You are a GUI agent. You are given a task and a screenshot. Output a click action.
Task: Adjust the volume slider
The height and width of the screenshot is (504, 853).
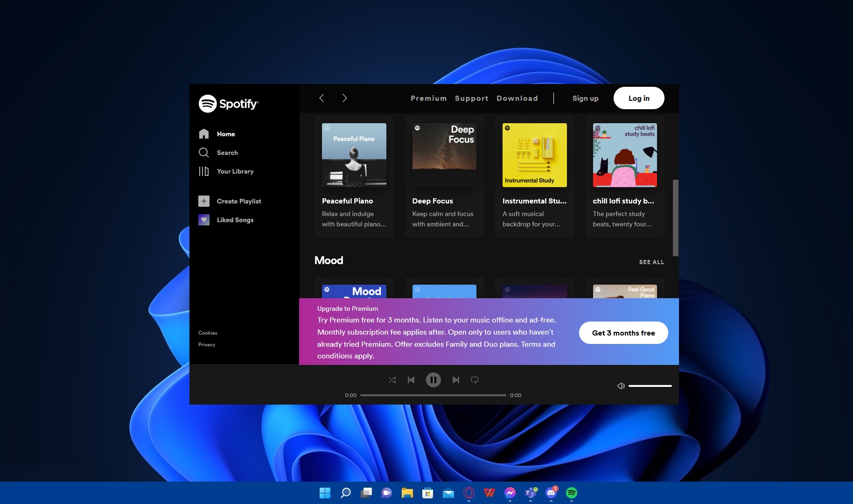pyautogui.click(x=650, y=386)
